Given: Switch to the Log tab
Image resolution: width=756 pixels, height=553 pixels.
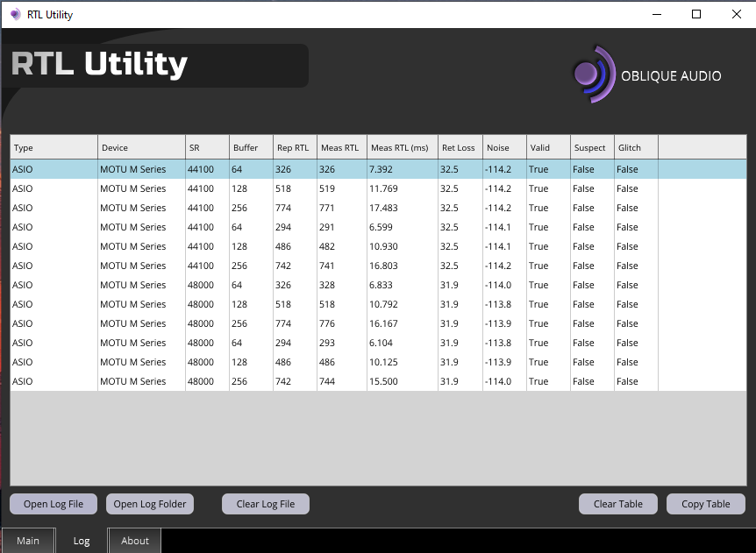Looking at the screenshot, I should click(82, 541).
